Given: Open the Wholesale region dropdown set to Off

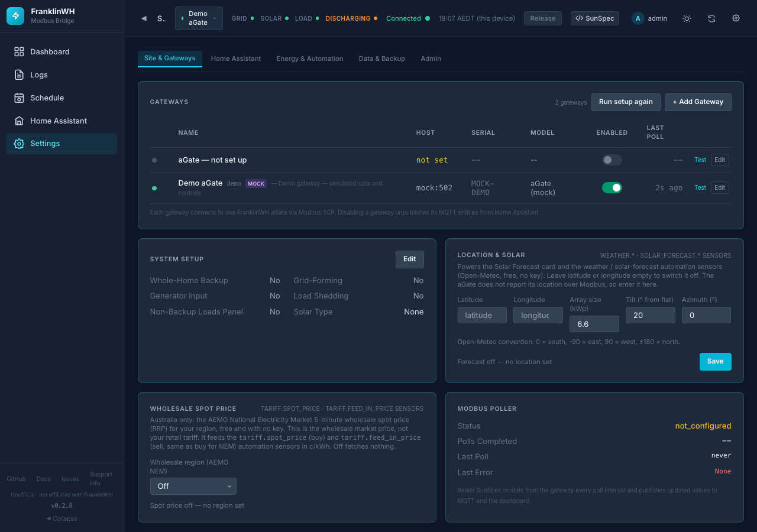Looking at the screenshot, I should 193,486.
